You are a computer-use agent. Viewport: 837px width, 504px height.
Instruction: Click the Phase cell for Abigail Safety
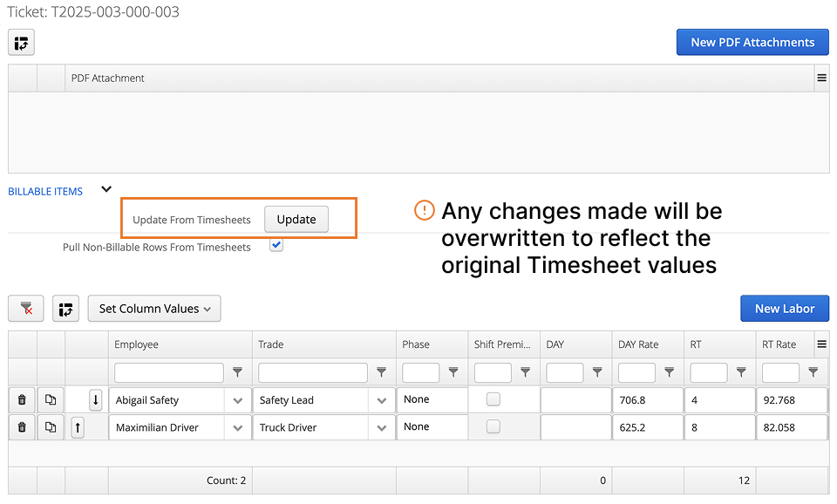coord(432,399)
